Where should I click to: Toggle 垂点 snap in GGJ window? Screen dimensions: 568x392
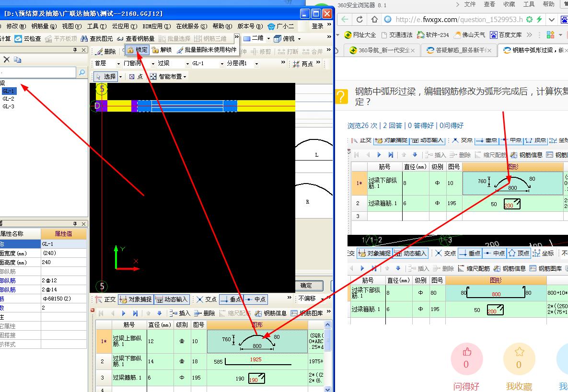(231, 299)
